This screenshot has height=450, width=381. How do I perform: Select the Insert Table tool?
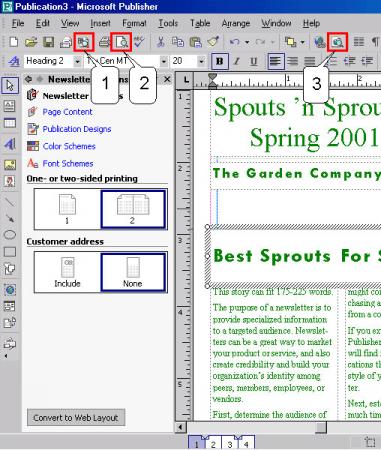click(x=9, y=123)
